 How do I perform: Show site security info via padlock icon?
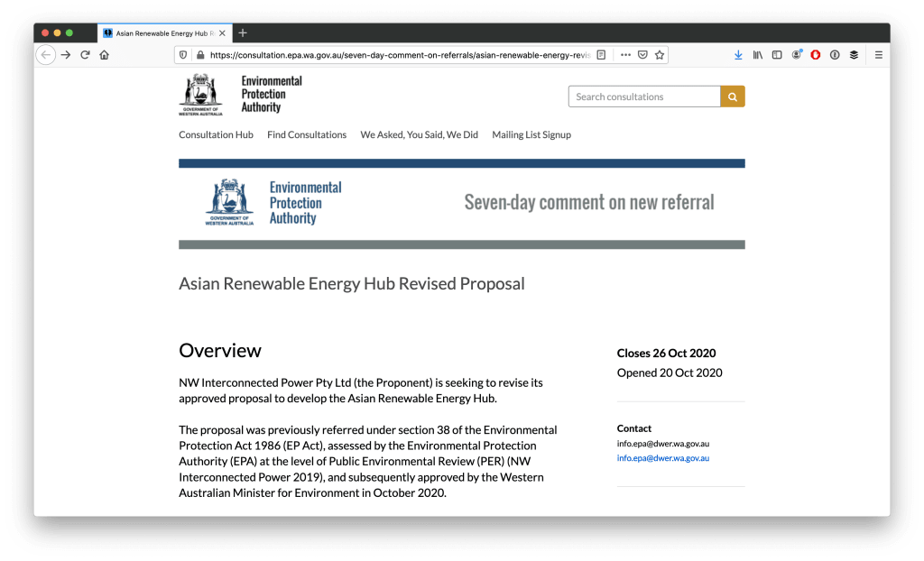(200, 55)
